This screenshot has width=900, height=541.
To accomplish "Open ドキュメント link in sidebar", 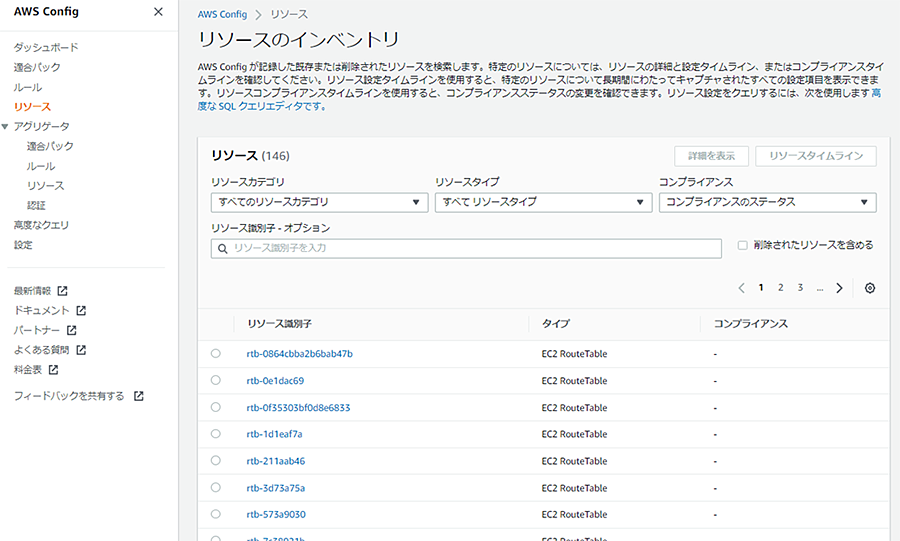I will click(41, 310).
